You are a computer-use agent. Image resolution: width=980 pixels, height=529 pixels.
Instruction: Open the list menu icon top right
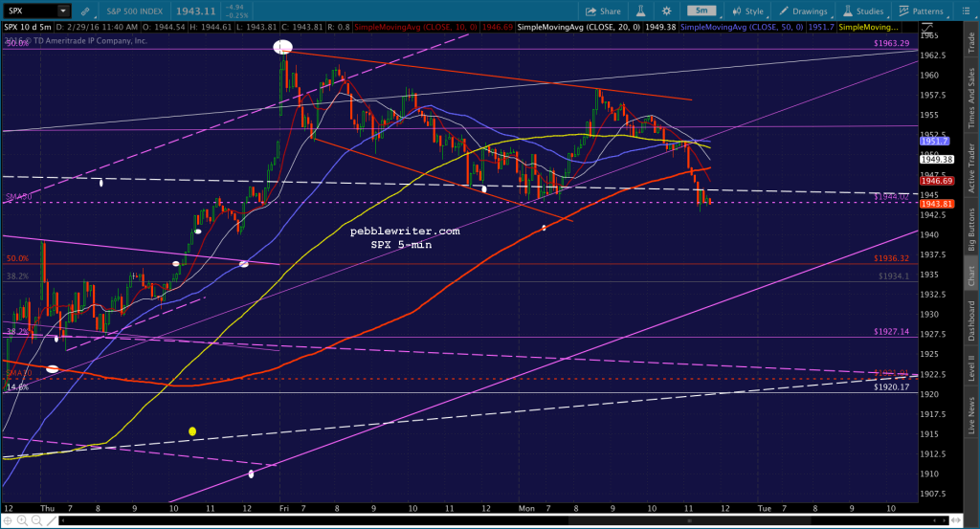coord(966,11)
